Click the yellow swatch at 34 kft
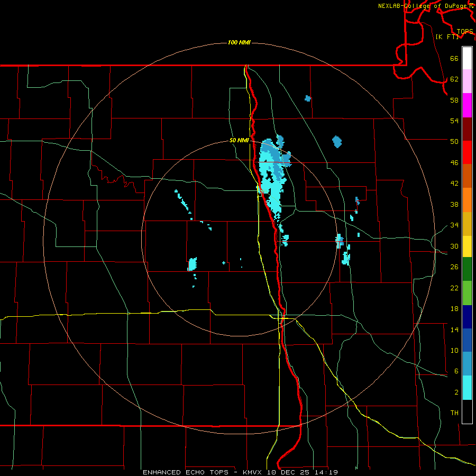 coord(467,246)
